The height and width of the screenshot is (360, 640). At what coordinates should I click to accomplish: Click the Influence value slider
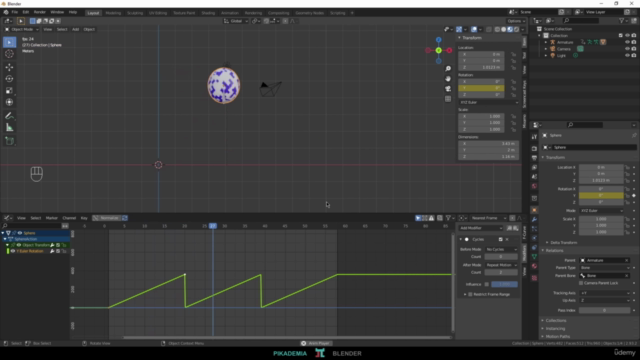pos(504,284)
